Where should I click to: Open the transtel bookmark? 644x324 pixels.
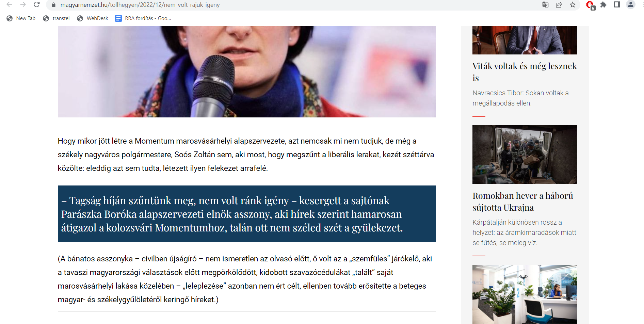coord(56,18)
